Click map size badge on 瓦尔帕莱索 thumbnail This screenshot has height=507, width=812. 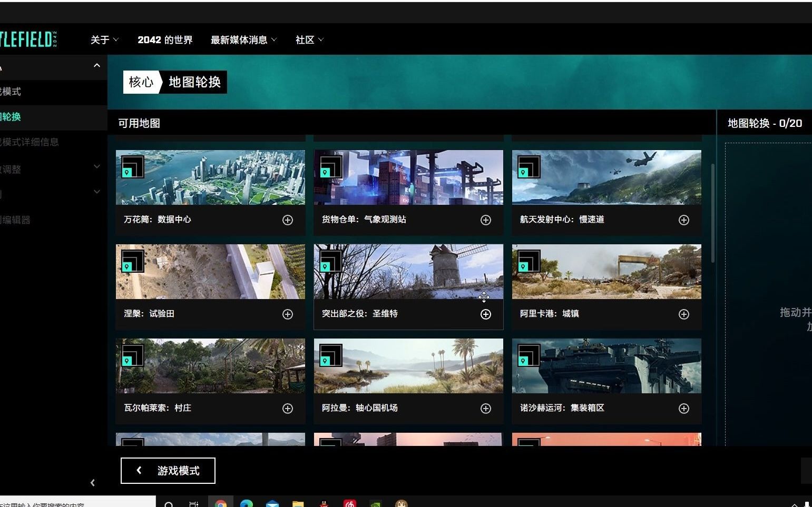coord(133,355)
